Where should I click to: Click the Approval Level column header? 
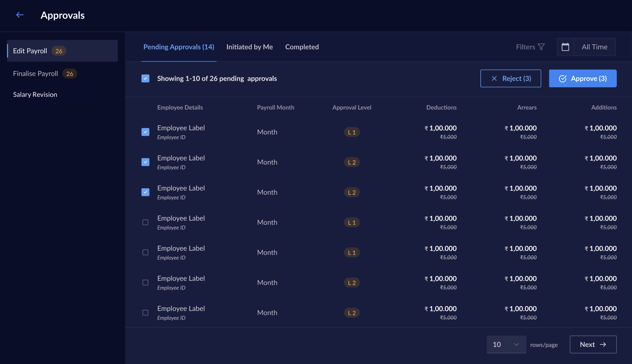coord(352,108)
